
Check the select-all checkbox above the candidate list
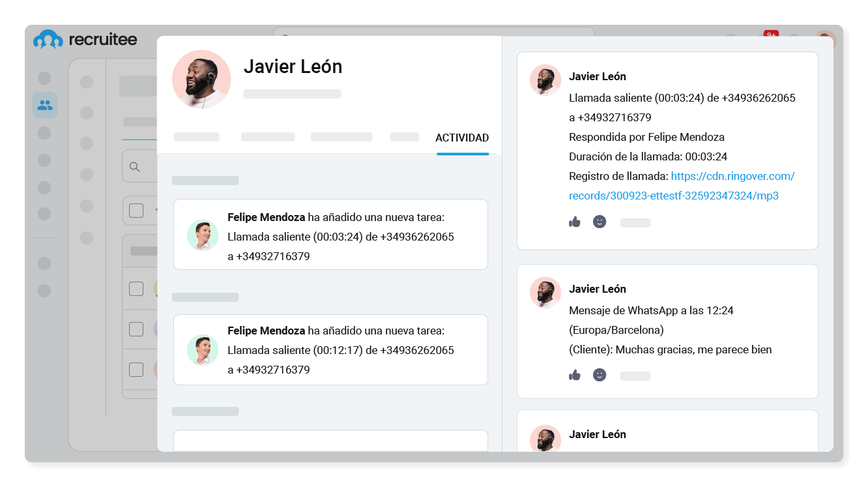136,210
